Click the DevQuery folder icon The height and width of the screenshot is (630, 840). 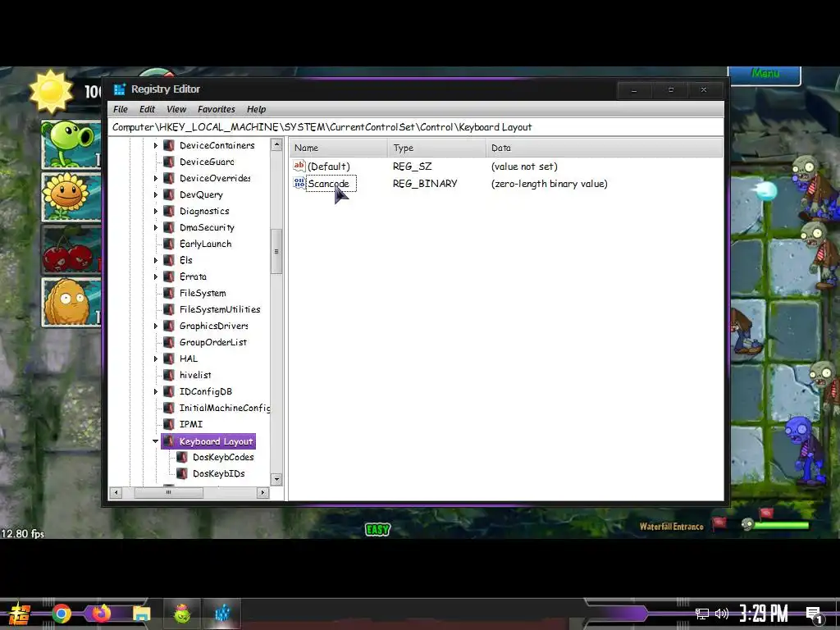pos(169,194)
